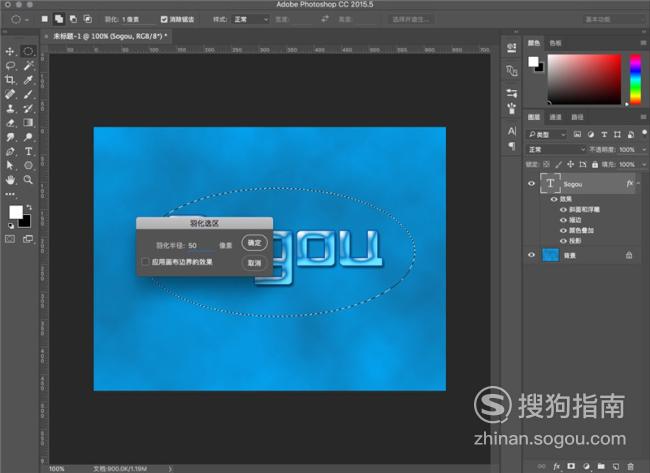This screenshot has width=650, height=473.
Task: Click Add to Selection mode in options bar
Action: pos(59,19)
